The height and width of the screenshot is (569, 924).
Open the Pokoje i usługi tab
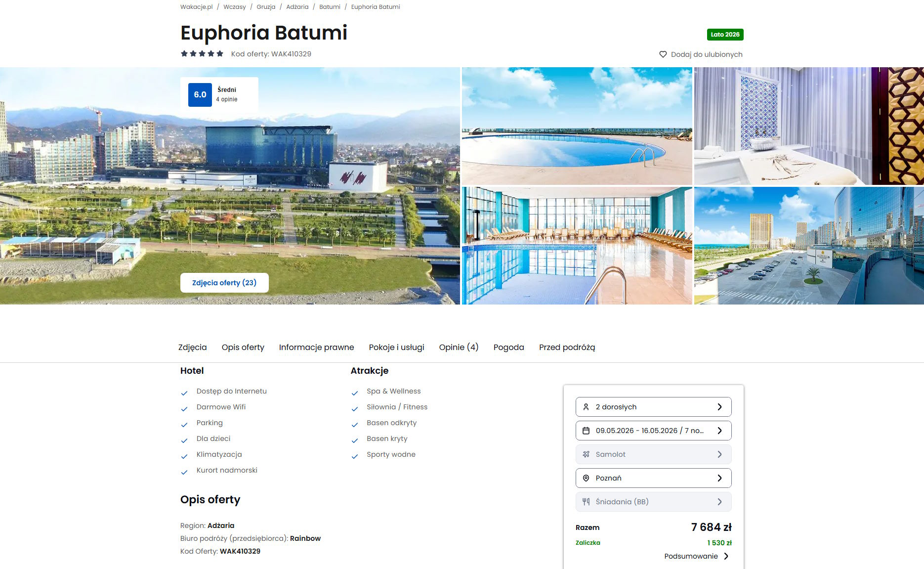[397, 347]
